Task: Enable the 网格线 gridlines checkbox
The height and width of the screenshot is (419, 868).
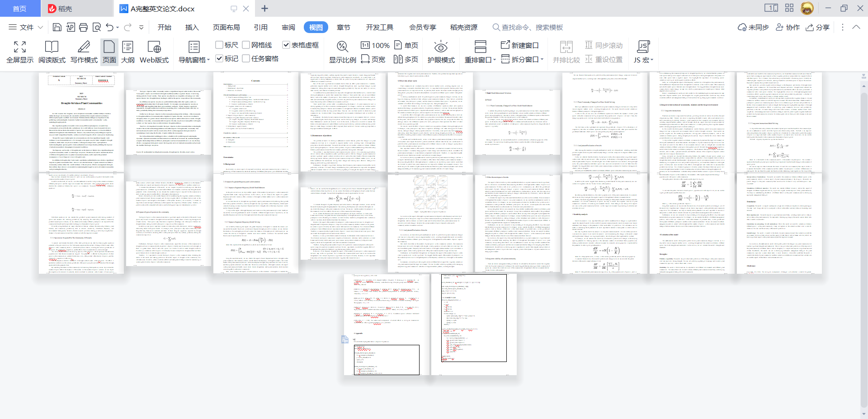Action: [246, 45]
